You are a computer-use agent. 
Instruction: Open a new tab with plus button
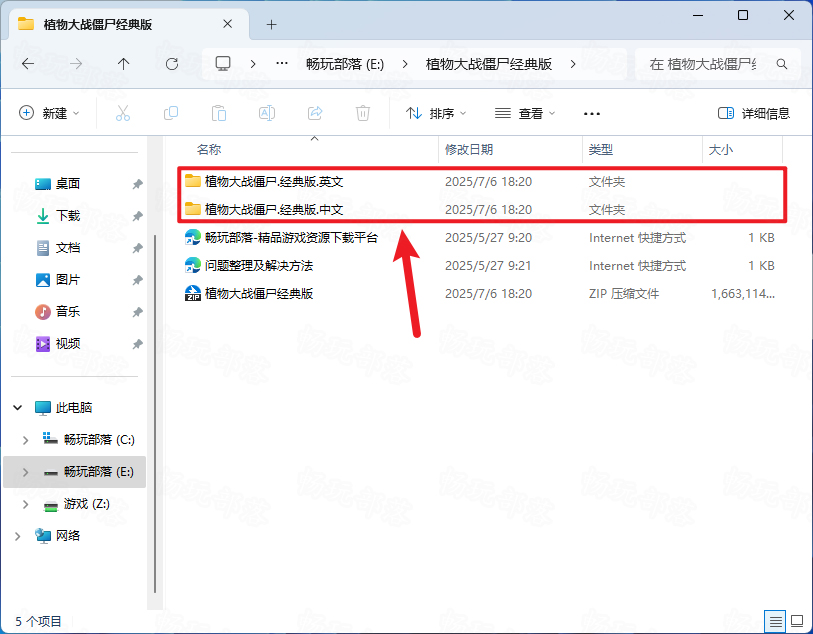coord(271,24)
